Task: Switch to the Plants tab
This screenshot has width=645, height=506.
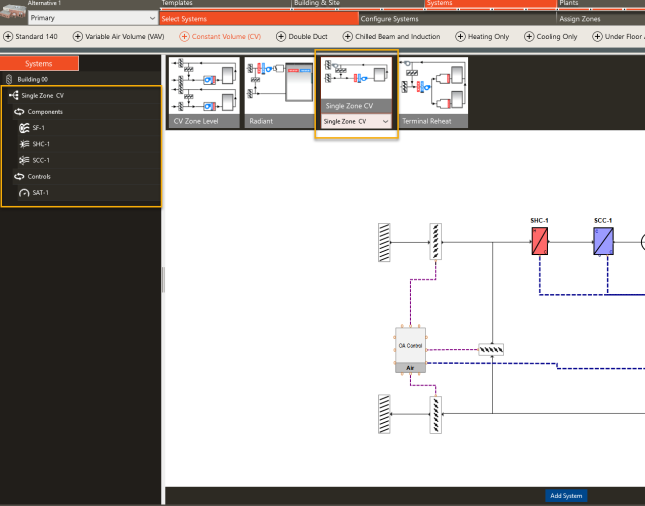Action: pos(568,3)
